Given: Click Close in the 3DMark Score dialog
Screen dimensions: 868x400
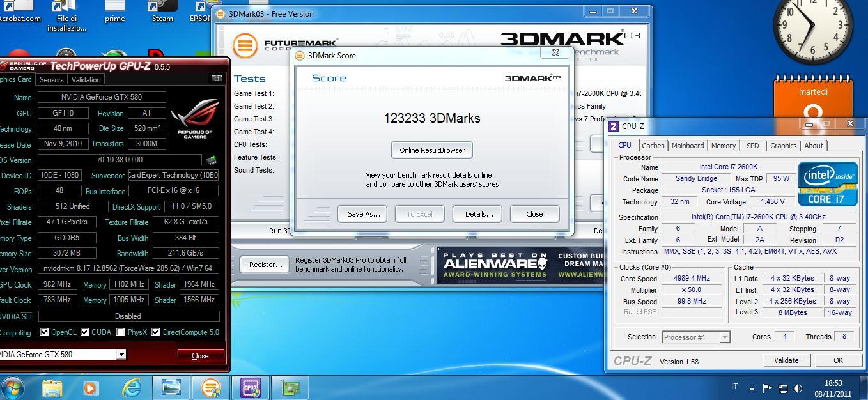Looking at the screenshot, I should [534, 214].
